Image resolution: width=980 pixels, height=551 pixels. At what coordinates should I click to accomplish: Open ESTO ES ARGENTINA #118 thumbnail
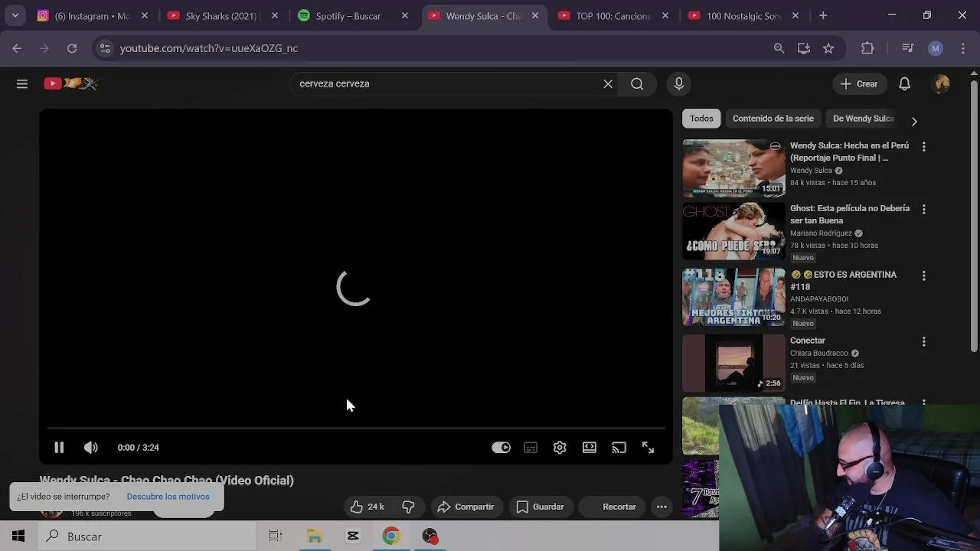733,298
